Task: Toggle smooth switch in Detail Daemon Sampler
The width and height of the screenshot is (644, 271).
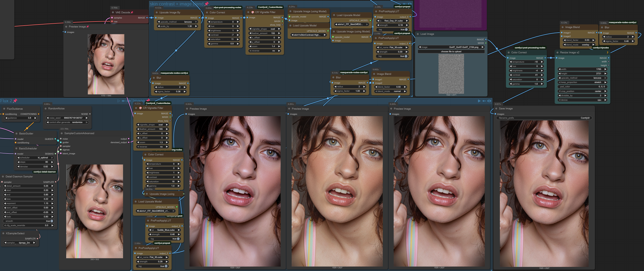Action: coord(52,221)
